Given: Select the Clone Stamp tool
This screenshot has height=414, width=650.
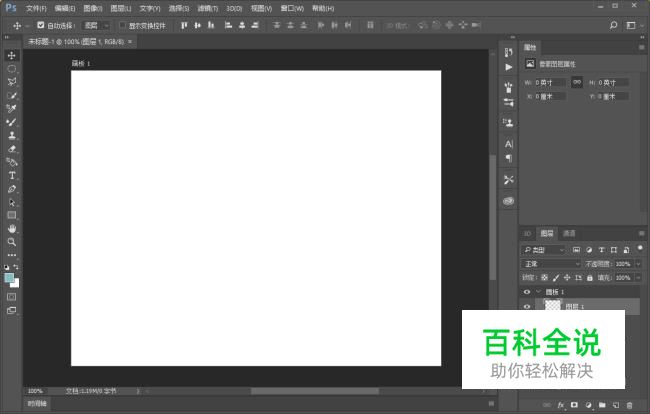Looking at the screenshot, I should click(12, 135).
